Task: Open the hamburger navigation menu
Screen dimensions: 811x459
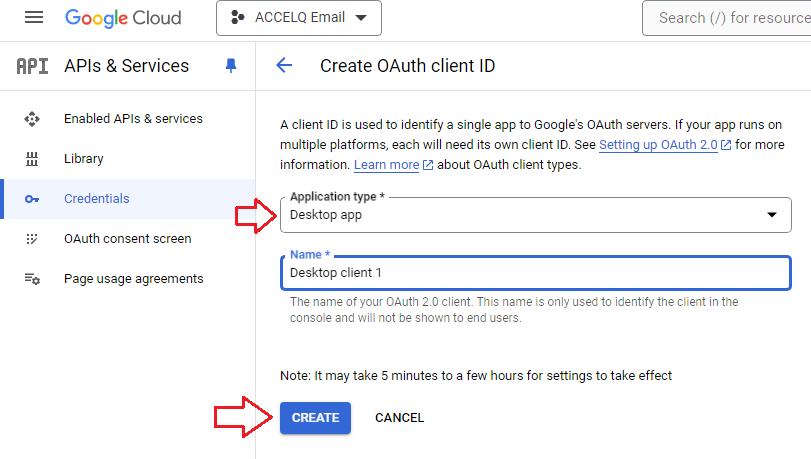Action: (x=34, y=18)
